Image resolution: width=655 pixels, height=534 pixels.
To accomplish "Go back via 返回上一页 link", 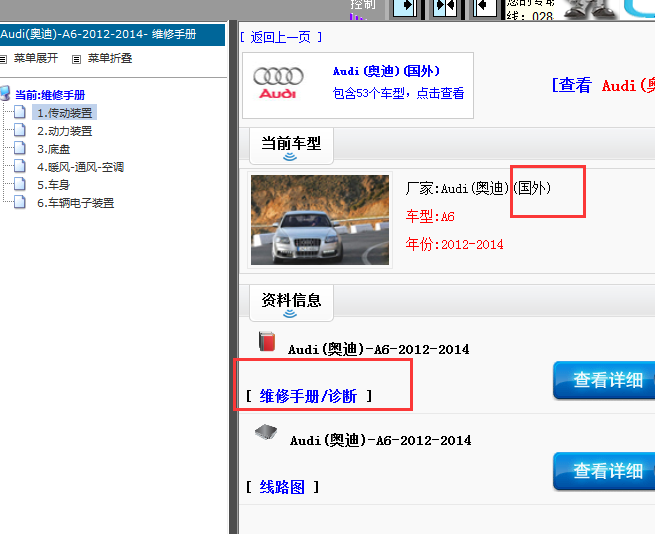I will coord(281,37).
